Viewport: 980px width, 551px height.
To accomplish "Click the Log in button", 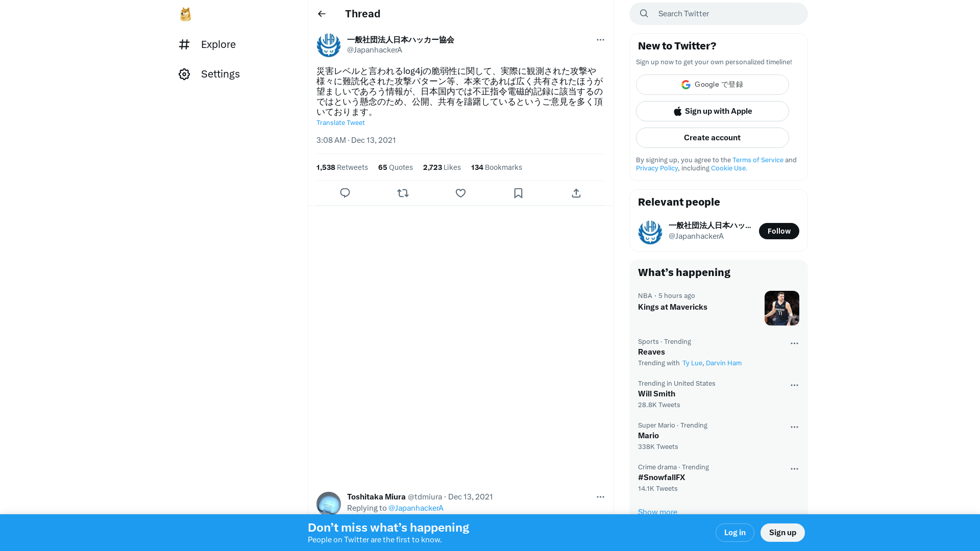I will coord(735,533).
